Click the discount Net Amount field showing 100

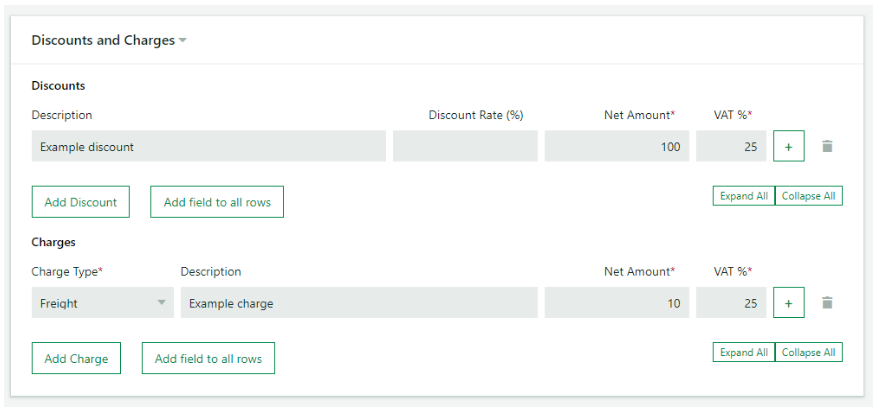616,146
